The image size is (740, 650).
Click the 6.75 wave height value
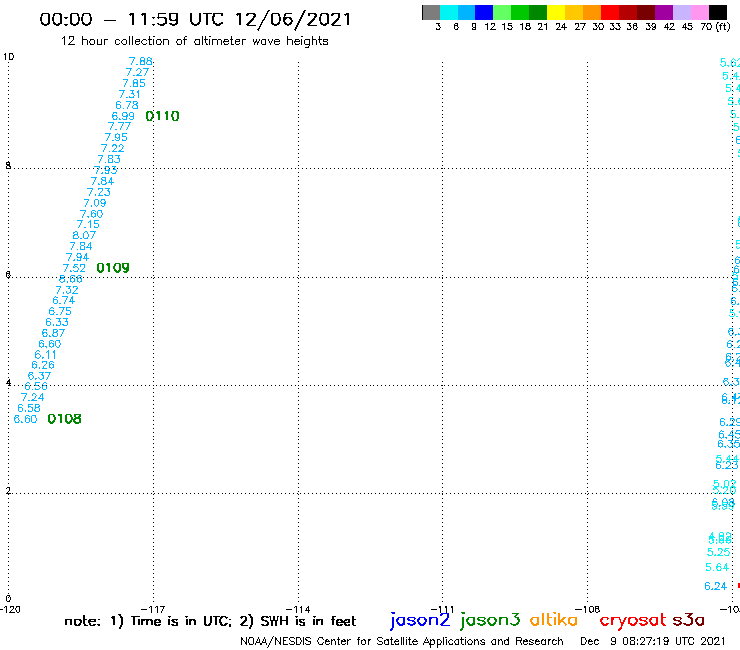(x=60, y=312)
